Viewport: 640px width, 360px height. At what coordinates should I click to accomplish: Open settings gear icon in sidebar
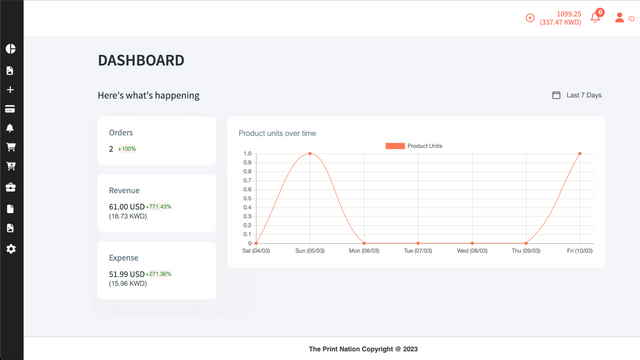point(11,249)
